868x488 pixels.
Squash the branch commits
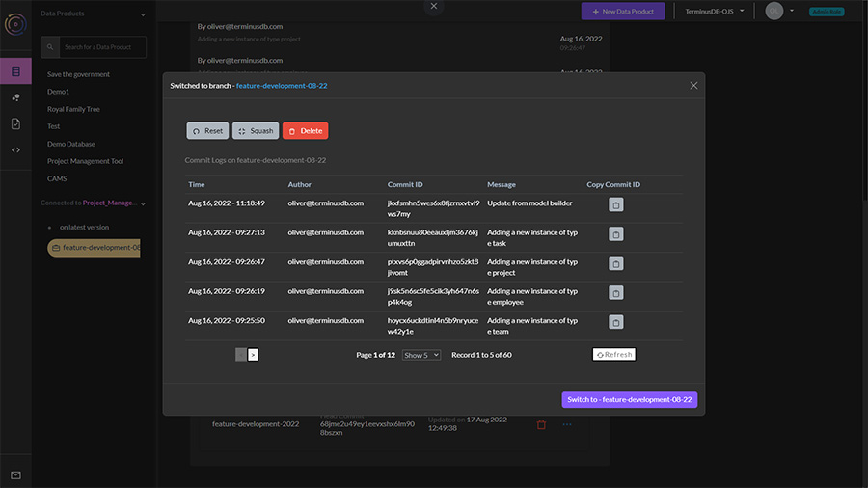256,131
